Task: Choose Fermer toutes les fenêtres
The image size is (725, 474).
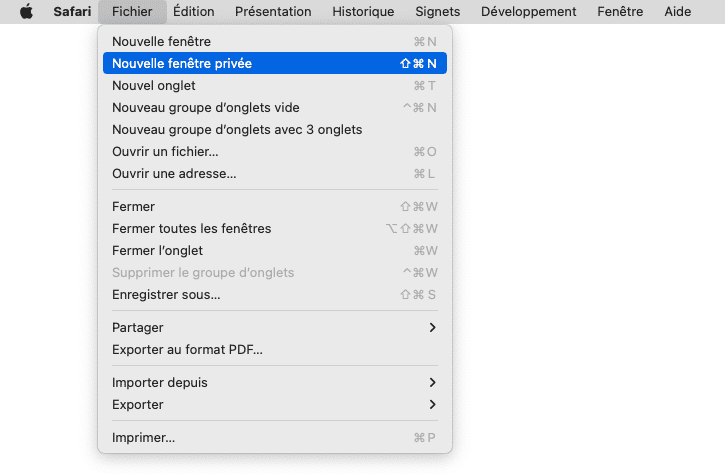Action: click(275, 228)
